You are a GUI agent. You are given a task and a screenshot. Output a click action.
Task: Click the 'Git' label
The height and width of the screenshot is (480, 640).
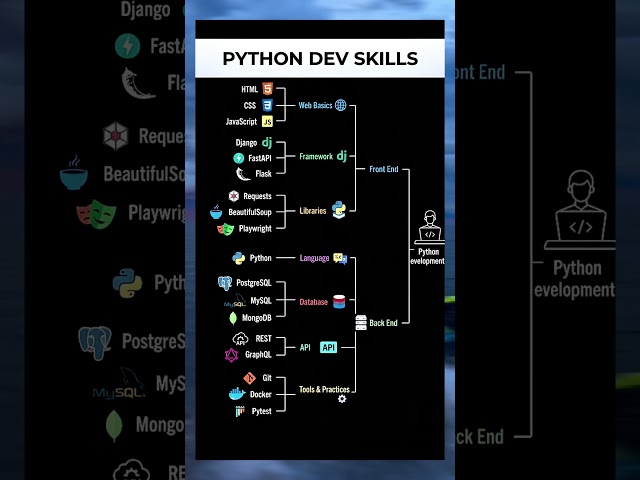(267, 378)
